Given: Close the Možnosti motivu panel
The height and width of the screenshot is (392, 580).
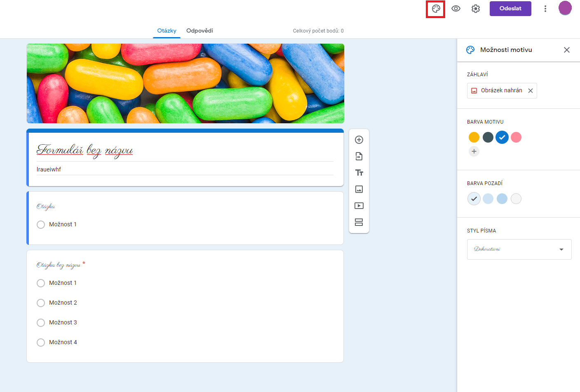Looking at the screenshot, I should click(x=567, y=50).
